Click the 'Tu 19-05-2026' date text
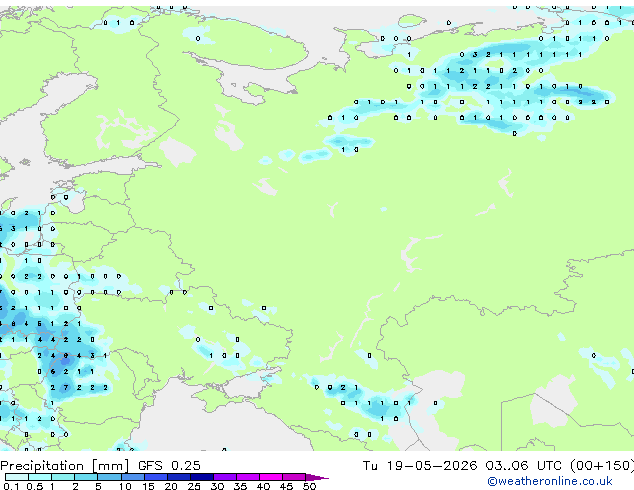The image size is (634, 490). [420, 465]
